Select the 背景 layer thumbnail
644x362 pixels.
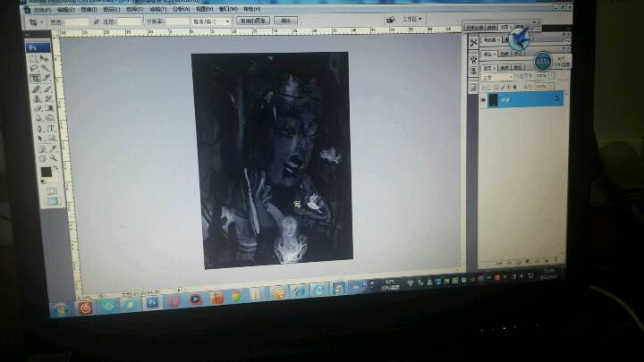(493, 100)
